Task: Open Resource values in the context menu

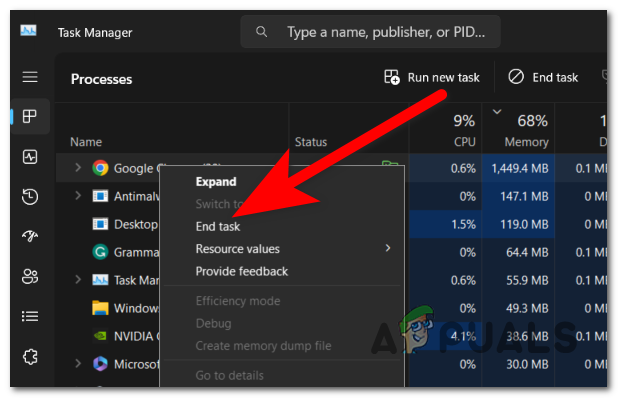Action: [282, 249]
